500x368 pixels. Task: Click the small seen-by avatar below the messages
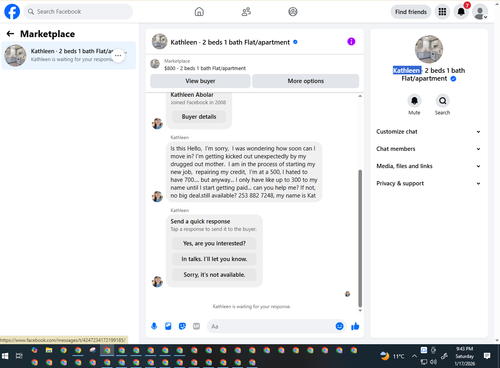pyautogui.click(x=347, y=294)
